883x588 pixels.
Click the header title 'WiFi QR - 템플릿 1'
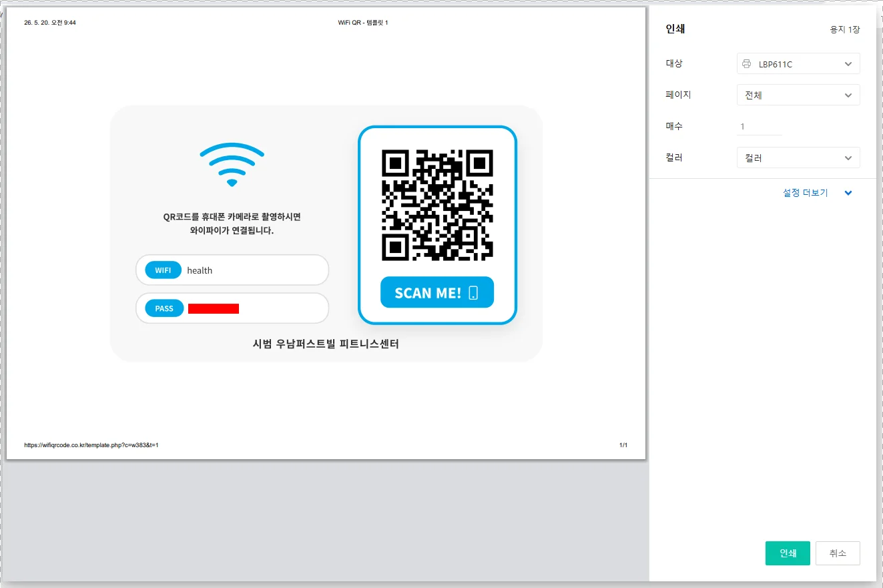[x=363, y=23]
